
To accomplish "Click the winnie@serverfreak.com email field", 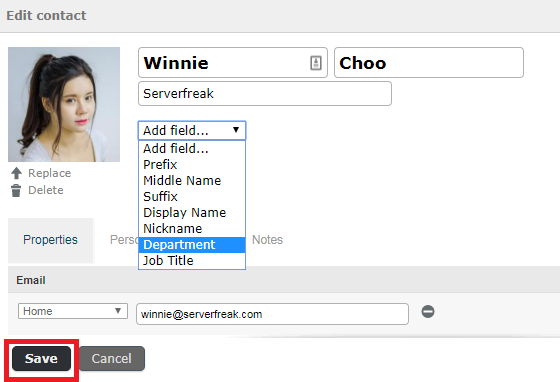I will click(x=272, y=314).
